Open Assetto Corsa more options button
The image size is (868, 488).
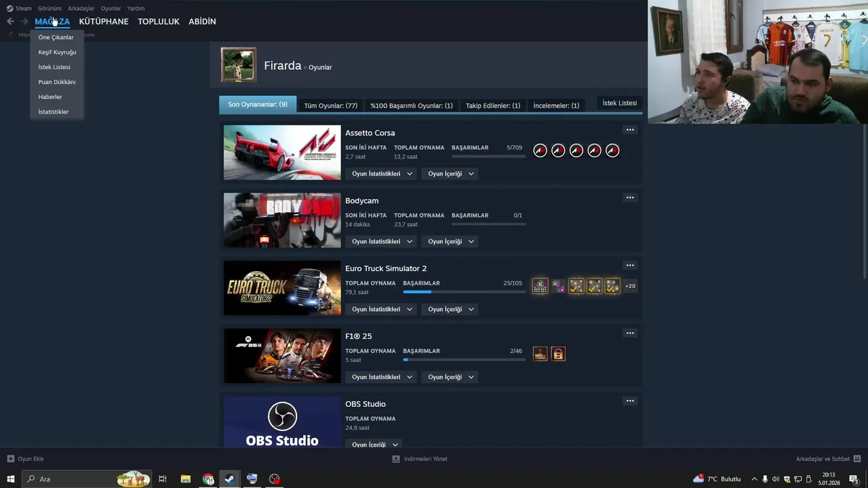630,129
